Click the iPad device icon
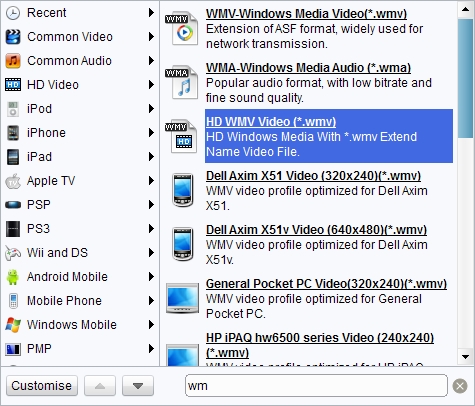The height and width of the screenshot is (406, 475). [13, 157]
